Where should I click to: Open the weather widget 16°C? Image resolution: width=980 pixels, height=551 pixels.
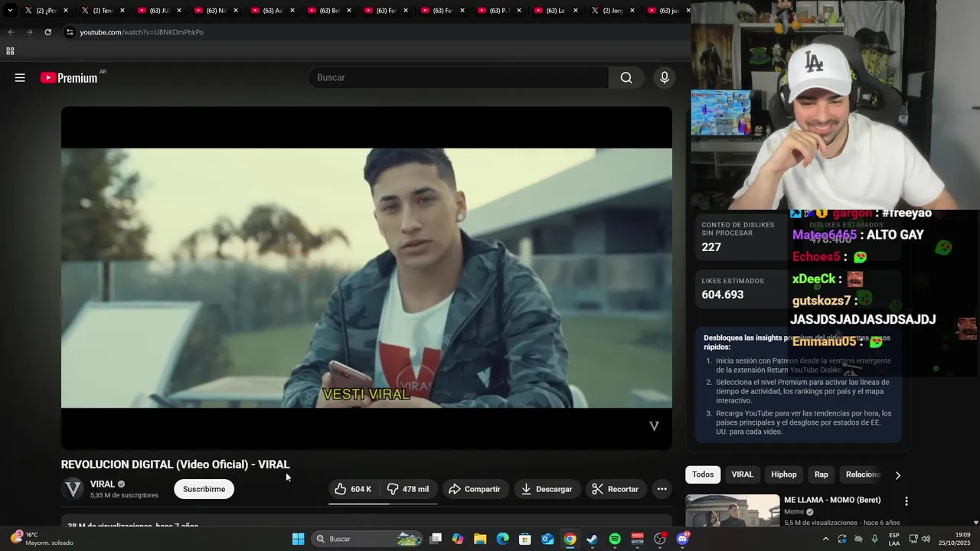pos(43,539)
